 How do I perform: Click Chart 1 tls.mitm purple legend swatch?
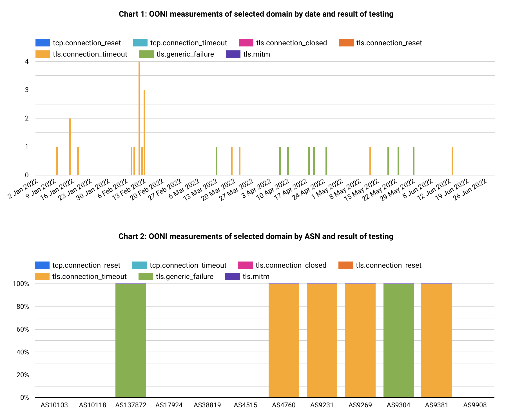pos(233,54)
